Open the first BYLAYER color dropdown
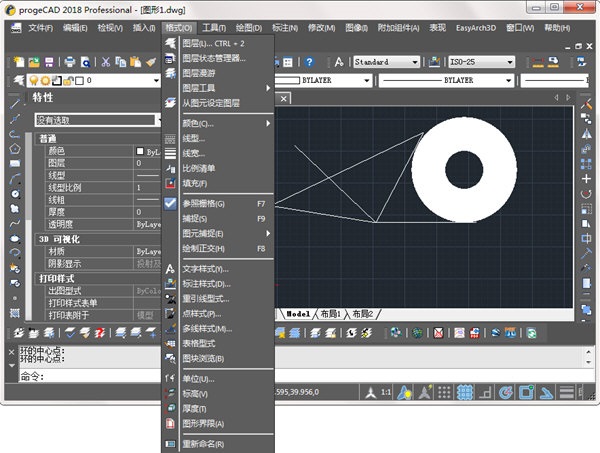The image size is (600, 453). click(366, 80)
